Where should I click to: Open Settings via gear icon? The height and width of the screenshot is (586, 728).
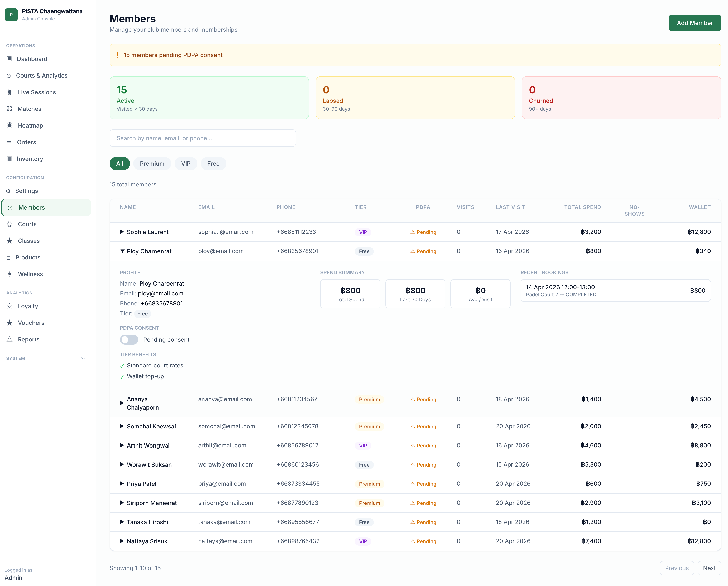click(x=9, y=191)
